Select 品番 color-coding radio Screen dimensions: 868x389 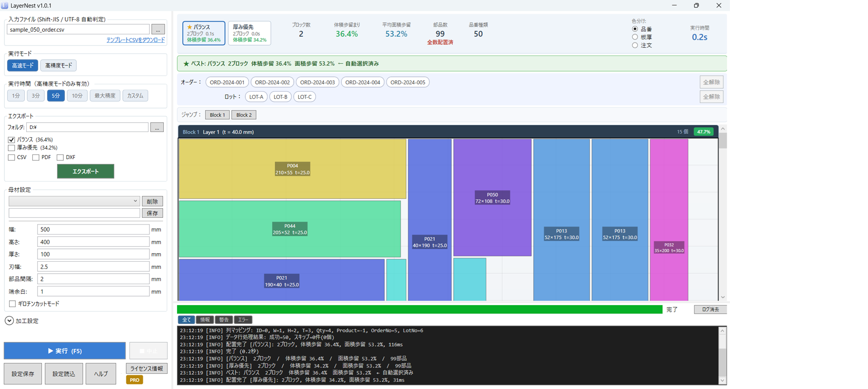pyautogui.click(x=635, y=29)
